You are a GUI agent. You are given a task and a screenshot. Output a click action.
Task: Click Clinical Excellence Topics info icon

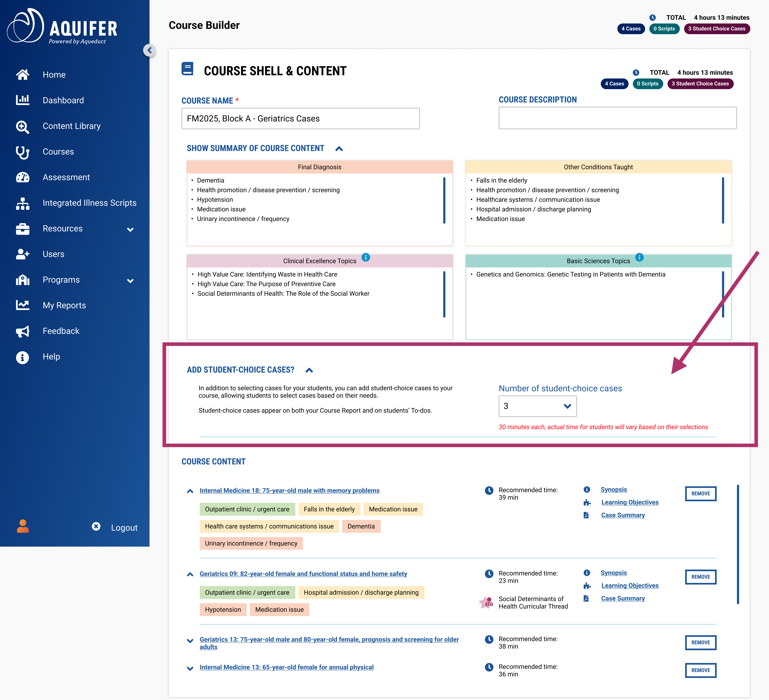point(365,257)
